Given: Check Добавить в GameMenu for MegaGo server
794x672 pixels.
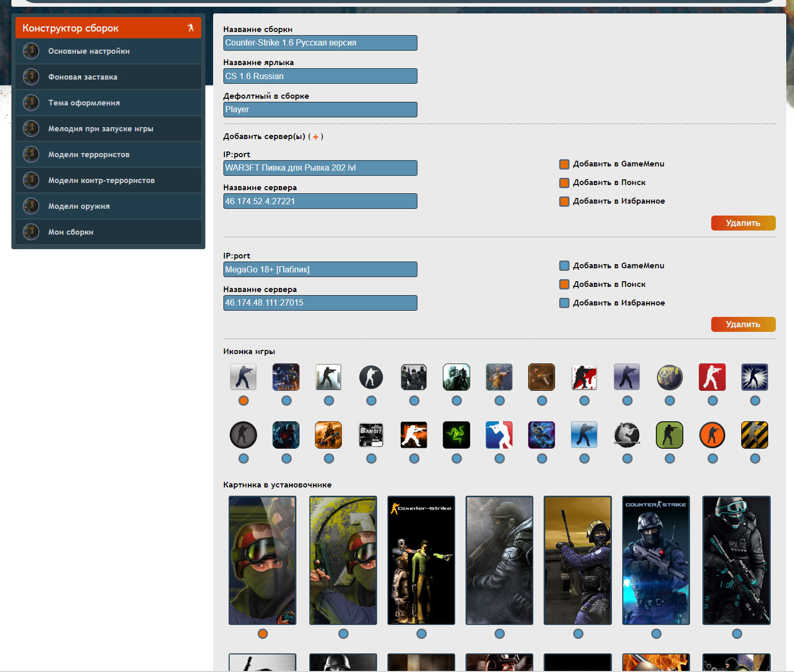Looking at the screenshot, I should 564,266.
